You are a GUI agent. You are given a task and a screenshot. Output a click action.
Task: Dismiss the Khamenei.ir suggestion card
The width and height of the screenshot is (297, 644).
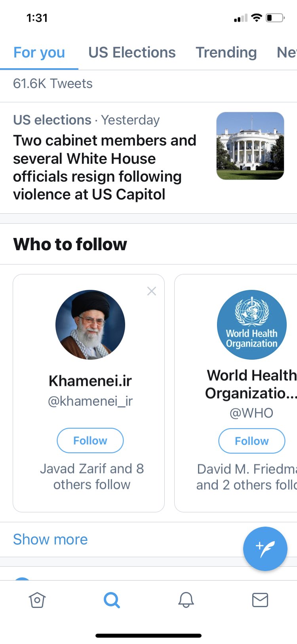pos(152,291)
